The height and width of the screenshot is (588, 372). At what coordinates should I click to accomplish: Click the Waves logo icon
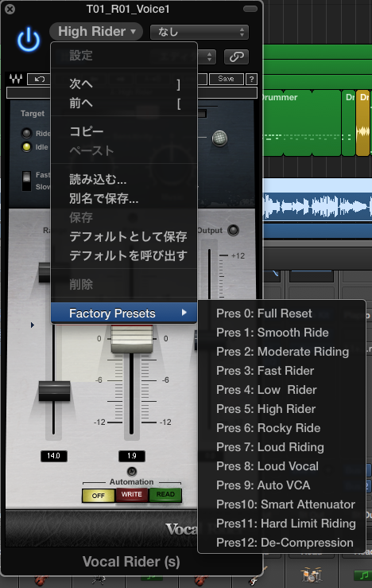pyautogui.click(x=16, y=79)
